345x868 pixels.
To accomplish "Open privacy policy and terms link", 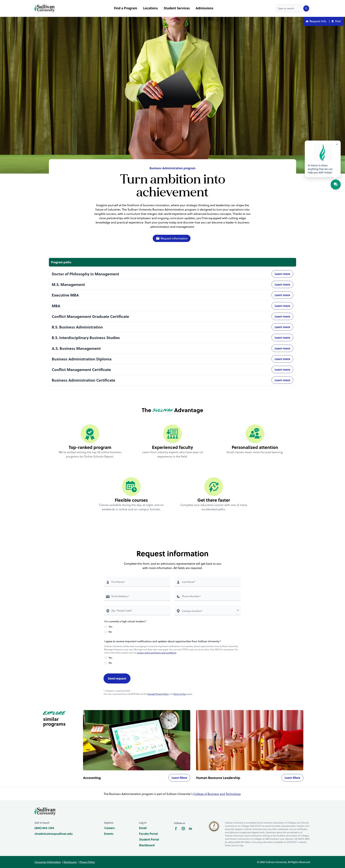I will (157, 653).
